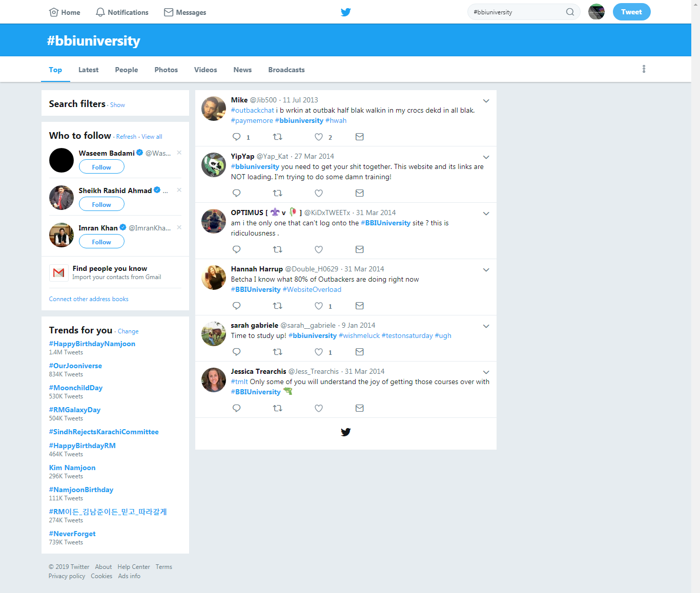
Task: Expand options for Jessica Trearchis's tweet
Action: pos(486,372)
